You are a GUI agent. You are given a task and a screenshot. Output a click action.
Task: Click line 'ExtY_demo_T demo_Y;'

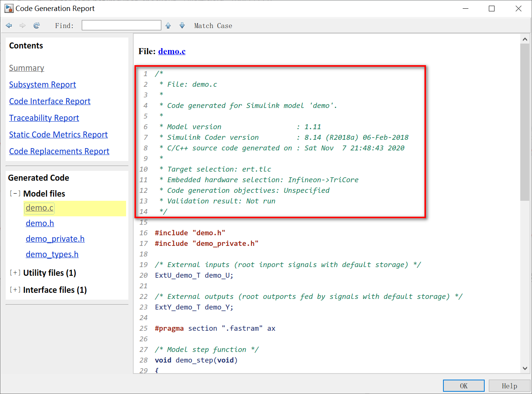[194, 307]
